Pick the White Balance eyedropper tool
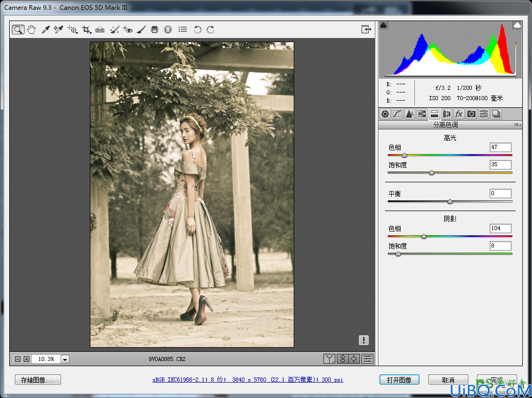 tap(46, 29)
